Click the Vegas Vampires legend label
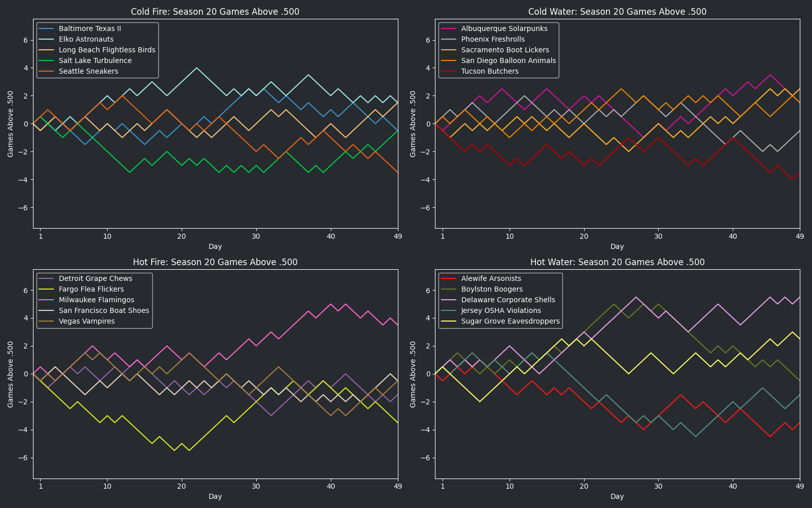Viewport: 812px width, 508px height. click(86, 321)
